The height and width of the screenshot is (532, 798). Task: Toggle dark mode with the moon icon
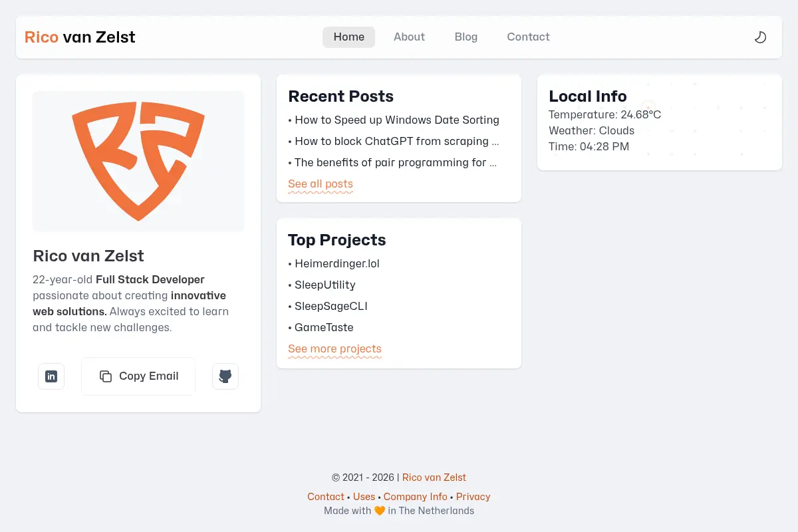[x=760, y=37]
